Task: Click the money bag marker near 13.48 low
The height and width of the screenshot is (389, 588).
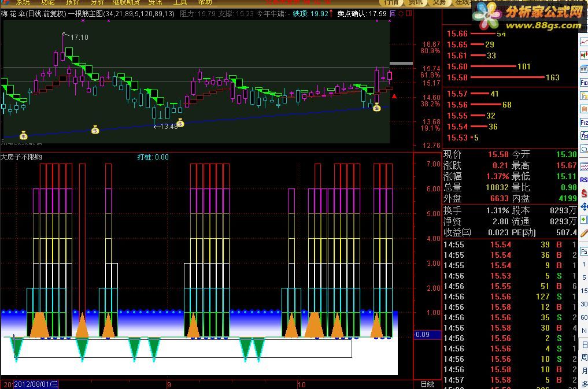Action: [x=180, y=123]
